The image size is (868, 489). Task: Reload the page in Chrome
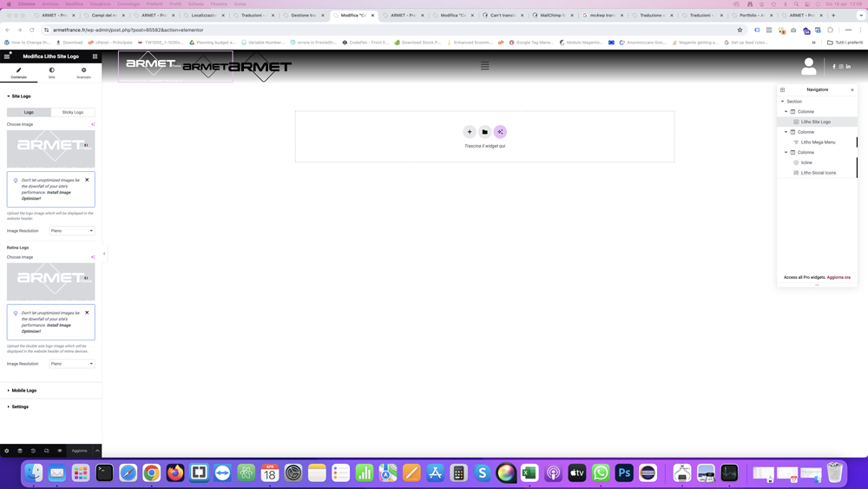tap(31, 30)
